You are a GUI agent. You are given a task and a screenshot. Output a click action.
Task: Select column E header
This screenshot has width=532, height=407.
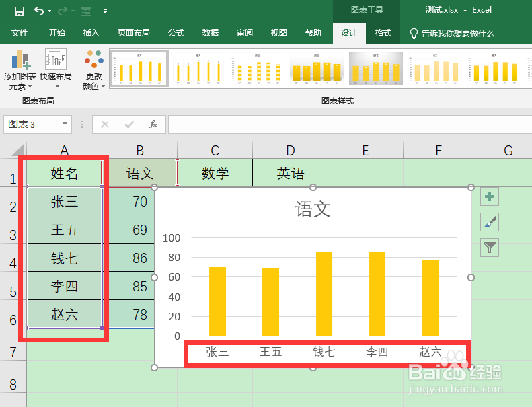(365, 150)
